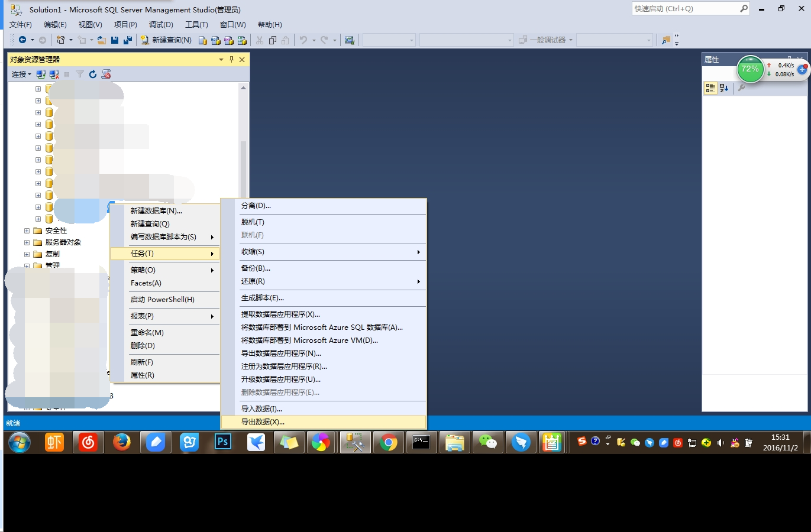This screenshot has height=532, width=811.
Task: Click the MDX query icon
Action: point(216,40)
